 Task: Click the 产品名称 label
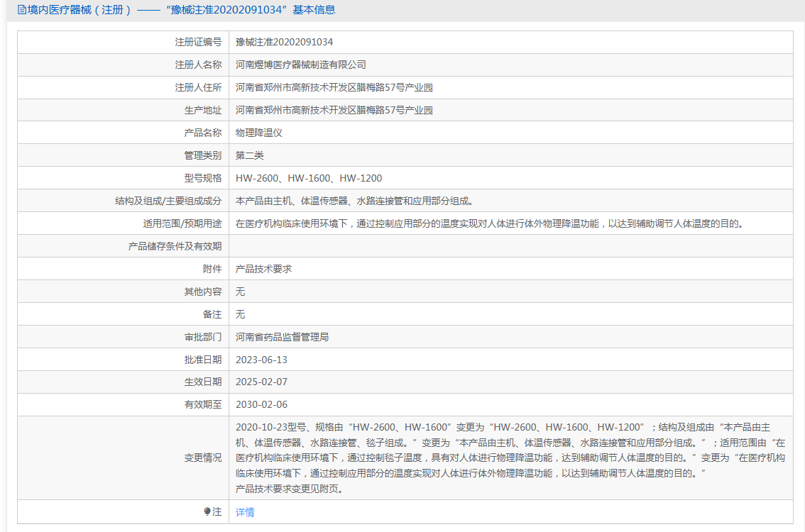click(x=203, y=133)
